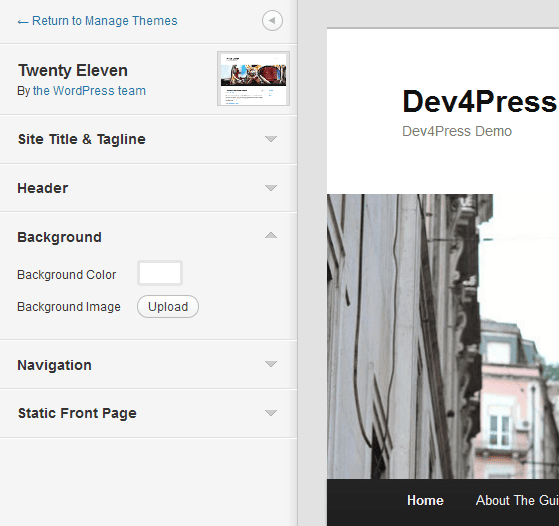Open the Site Title & Tagline section heading
559x526 pixels.
tap(82, 139)
